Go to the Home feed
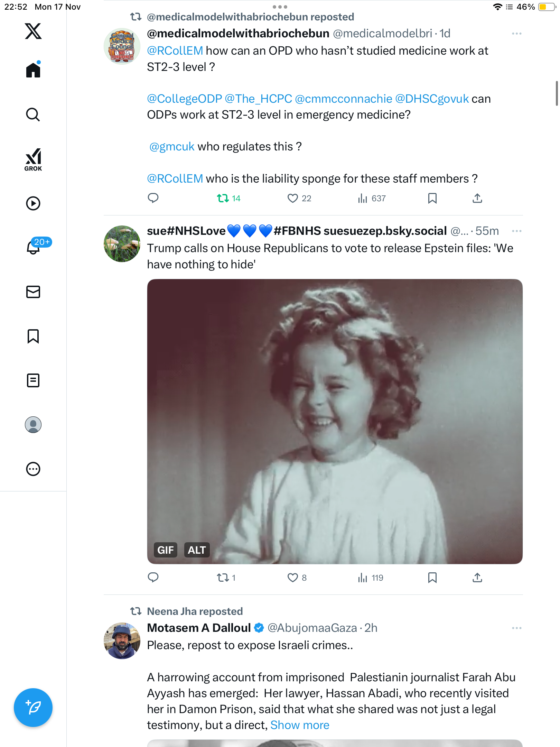560x747 pixels. (x=33, y=70)
